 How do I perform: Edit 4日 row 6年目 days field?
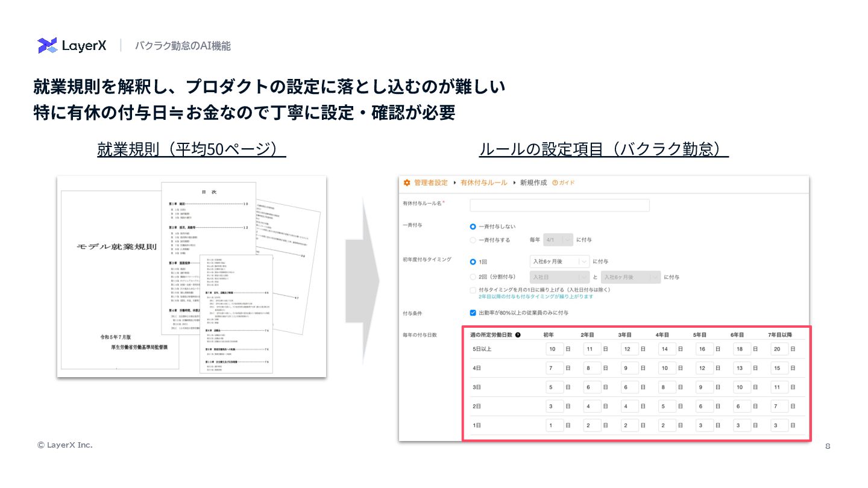(x=742, y=368)
